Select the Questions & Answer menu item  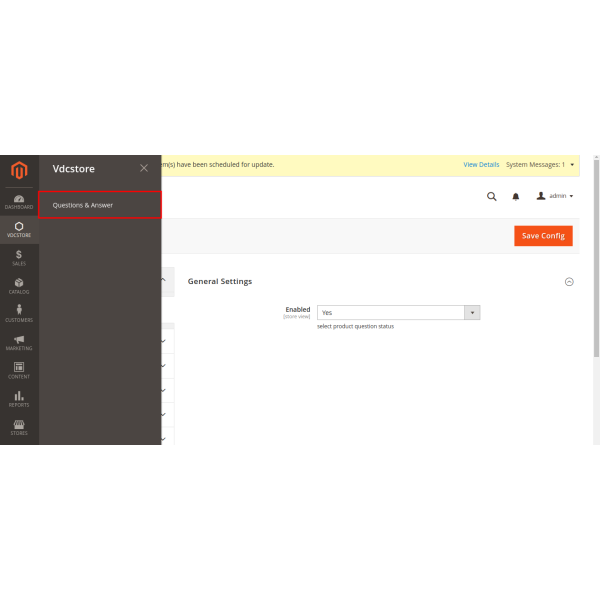[x=100, y=205]
